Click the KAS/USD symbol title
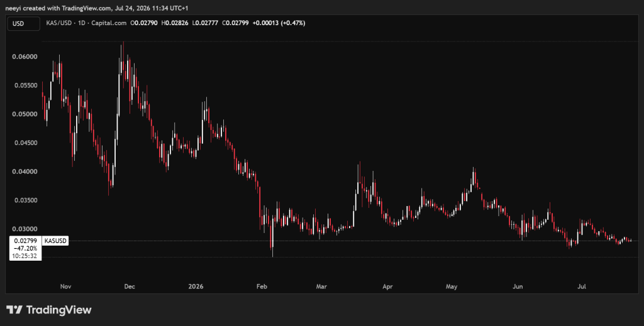This screenshot has height=326, width=644. [58, 23]
